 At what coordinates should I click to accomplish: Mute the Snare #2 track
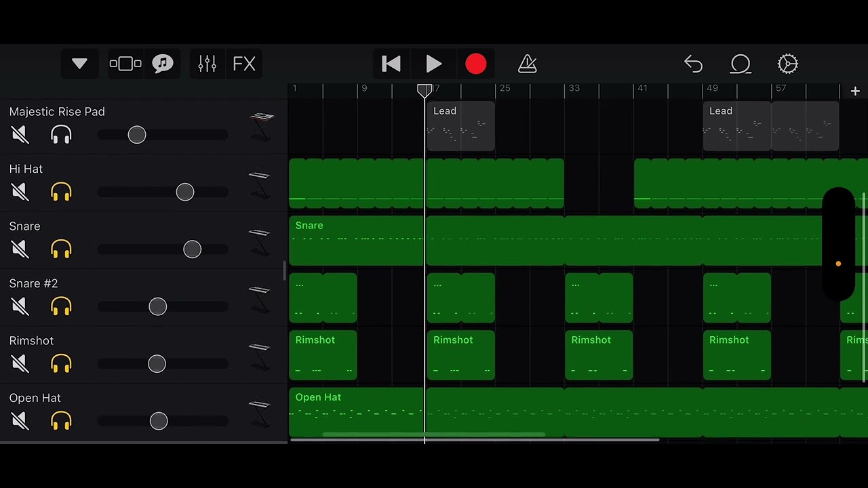point(20,307)
